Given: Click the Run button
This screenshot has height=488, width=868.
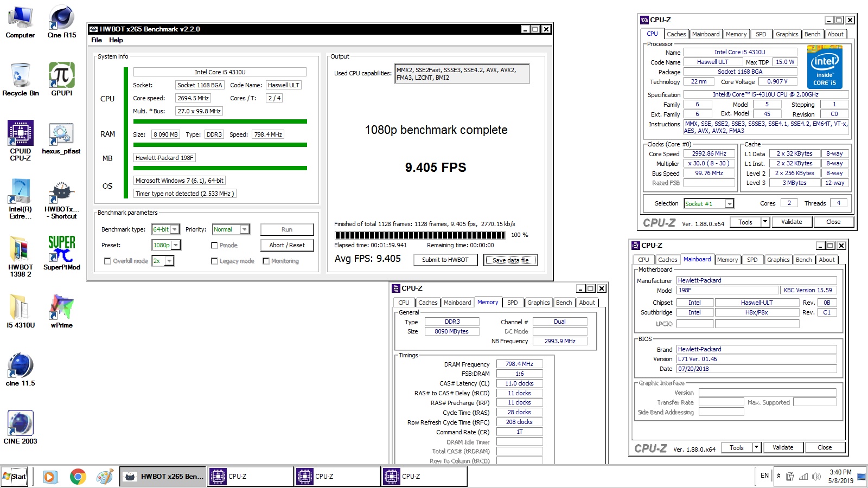Looking at the screenshot, I should (x=287, y=229).
